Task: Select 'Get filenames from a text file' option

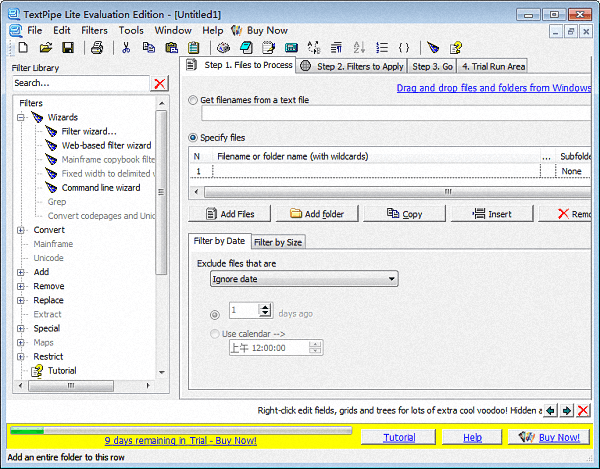Action: [x=193, y=100]
